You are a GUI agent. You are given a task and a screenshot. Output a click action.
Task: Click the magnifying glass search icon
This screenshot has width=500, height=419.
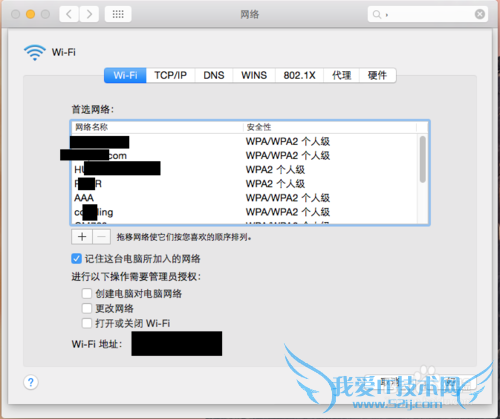pos(377,14)
